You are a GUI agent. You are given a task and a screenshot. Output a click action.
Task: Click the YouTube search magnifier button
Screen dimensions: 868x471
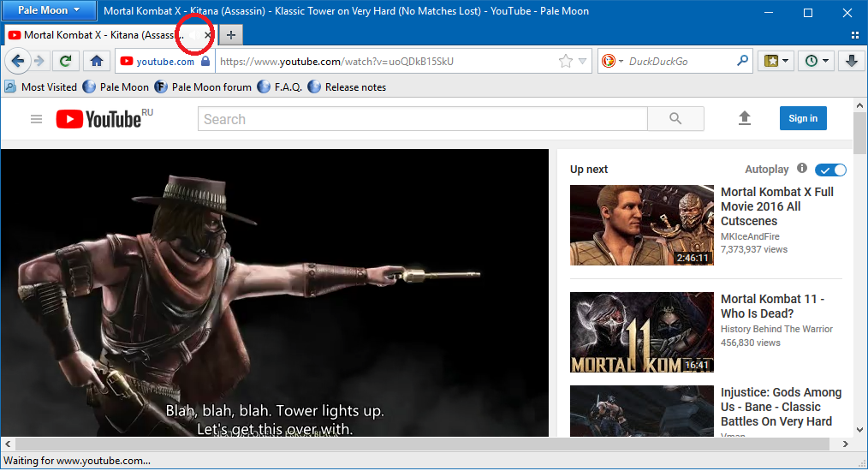pyautogui.click(x=675, y=118)
